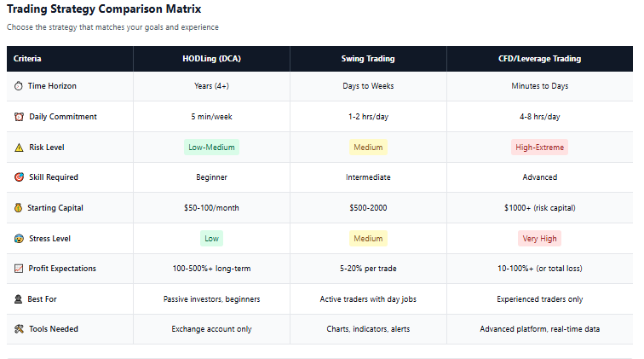Select the HODLing (DCA) column header
The width and height of the screenshot is (644, 359).
click(x=211, y=59)
